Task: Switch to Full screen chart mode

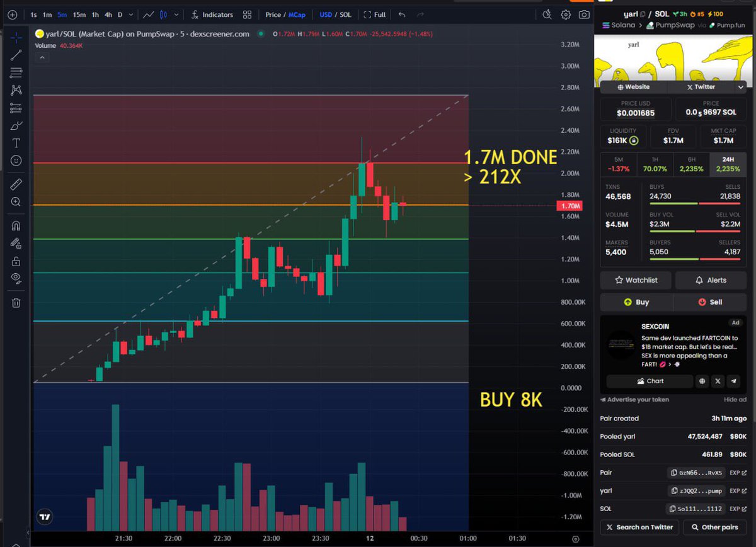Action: 374,14
